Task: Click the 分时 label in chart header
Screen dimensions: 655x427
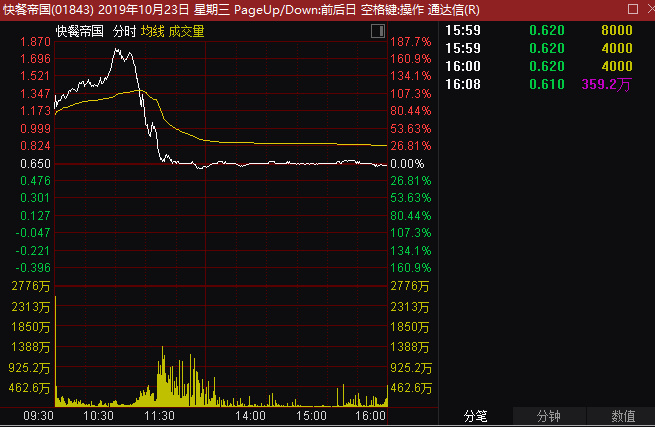Action: 124,31
